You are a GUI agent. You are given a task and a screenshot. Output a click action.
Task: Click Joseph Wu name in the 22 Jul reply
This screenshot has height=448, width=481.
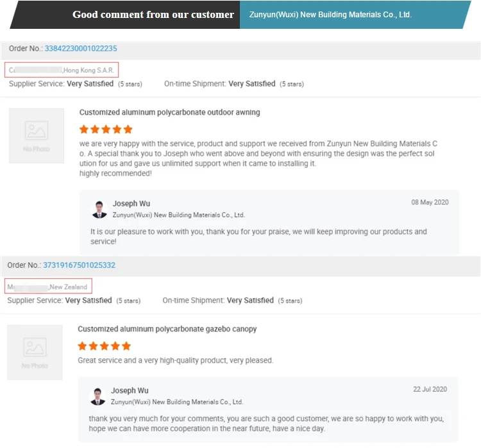[x=130, y=391]
